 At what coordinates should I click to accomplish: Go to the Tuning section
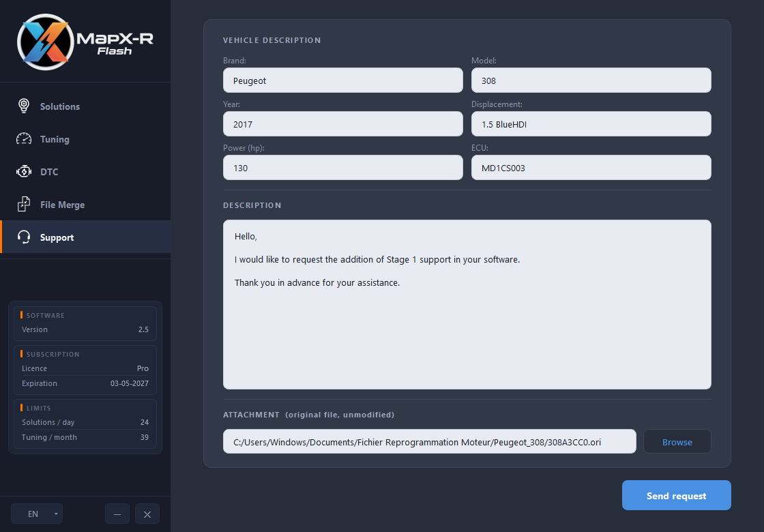85,139
